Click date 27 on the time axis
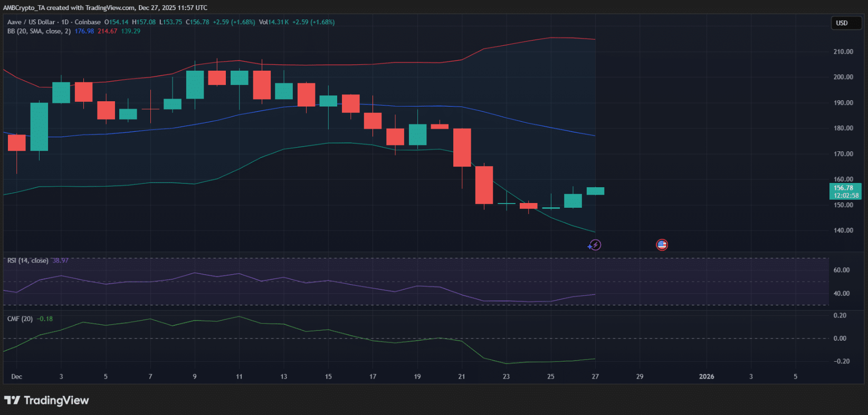The height and width of the screenshot is (415, 868). click(595, 377)
